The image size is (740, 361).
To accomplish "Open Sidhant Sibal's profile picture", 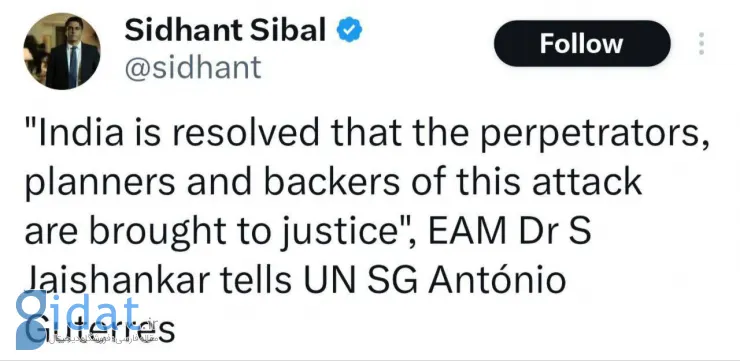I will pos(62,51).
